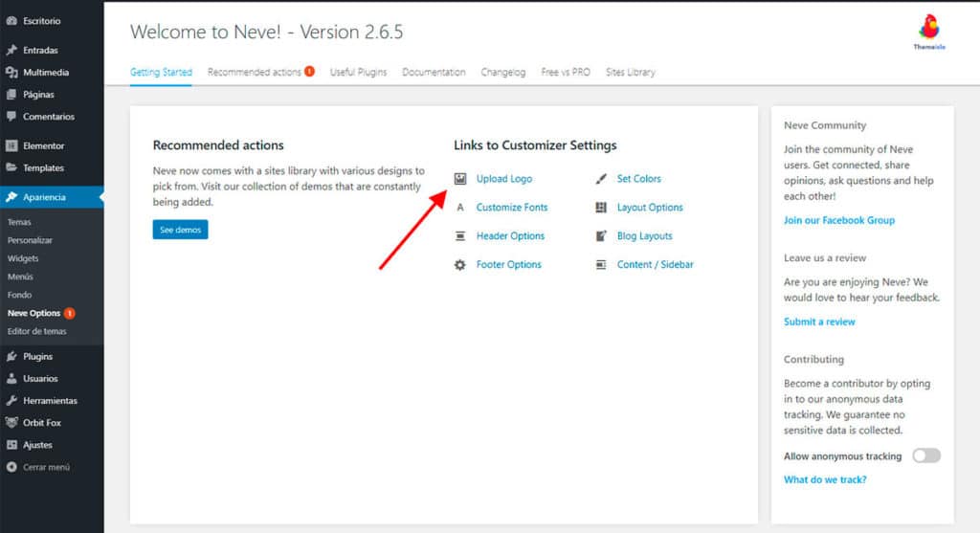Click the Cerrar menú collapse arrow icon
Screen dimensions: 980x533
click(x=11, y=467)
